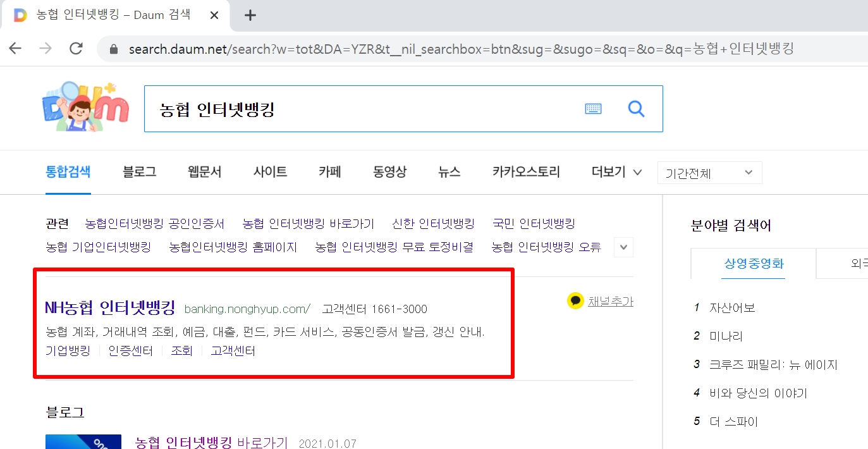Image resolution: width=868 pixels, height=449 pixels.
Task: Click the blog post date 2021.01.07
Action: pyautogui.click(x=329, y=443)
